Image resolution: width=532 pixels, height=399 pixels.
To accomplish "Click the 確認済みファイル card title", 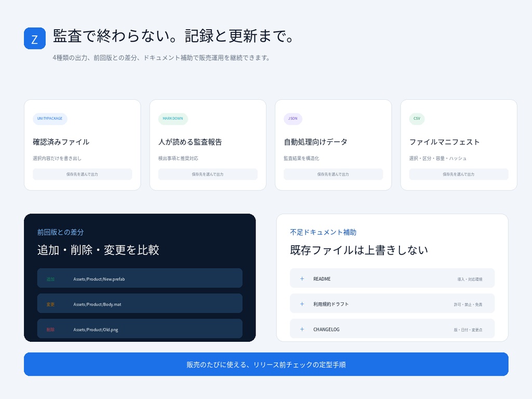I will coord(61,142).
